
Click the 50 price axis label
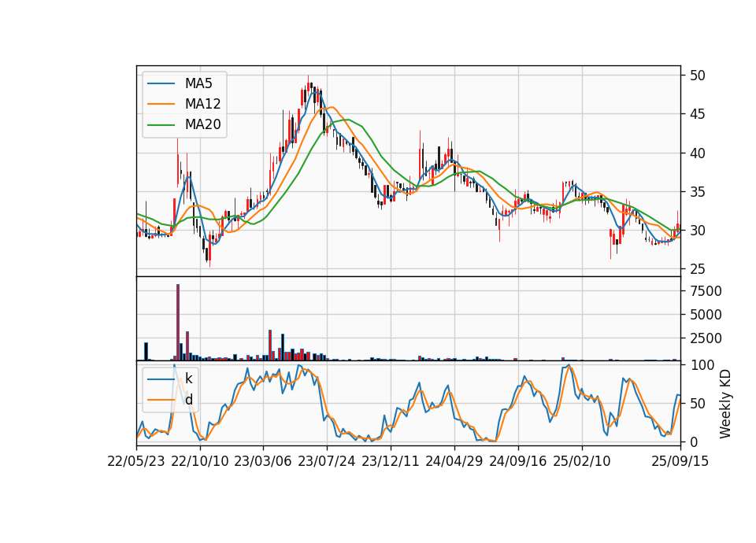(697, 76)
